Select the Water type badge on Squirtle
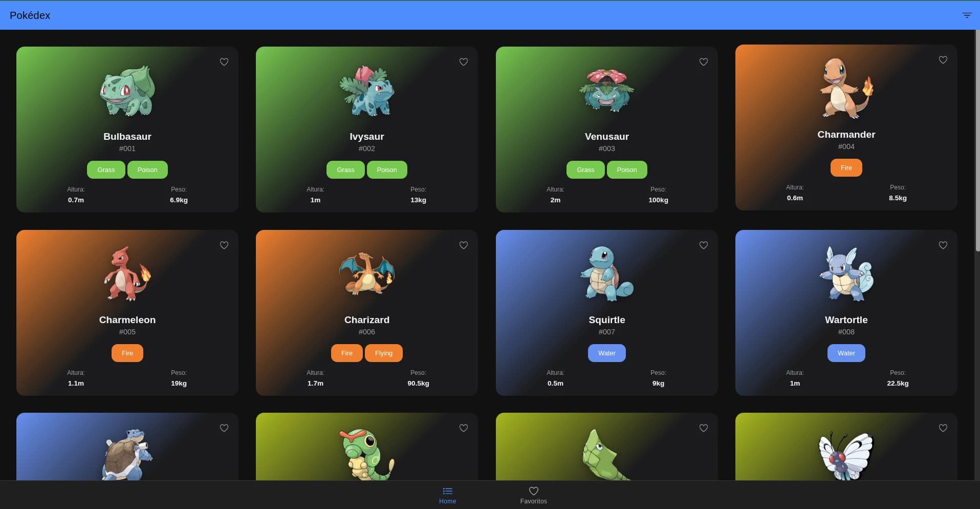This screenshot has width=980, height=509. pos(606,353)
